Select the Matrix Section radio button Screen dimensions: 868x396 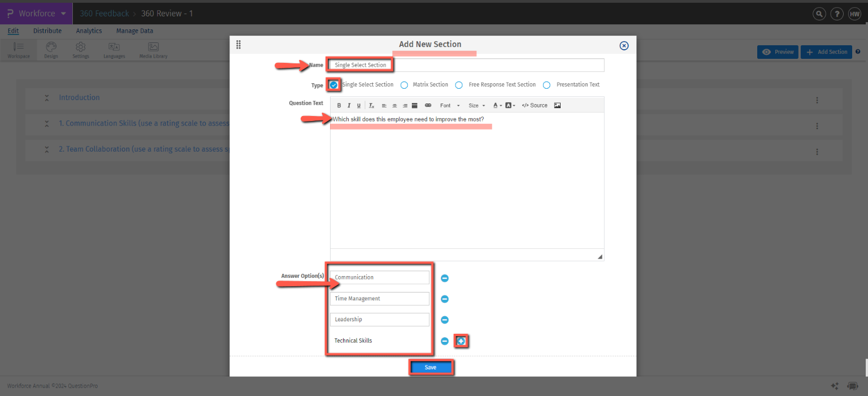(404, 84)
